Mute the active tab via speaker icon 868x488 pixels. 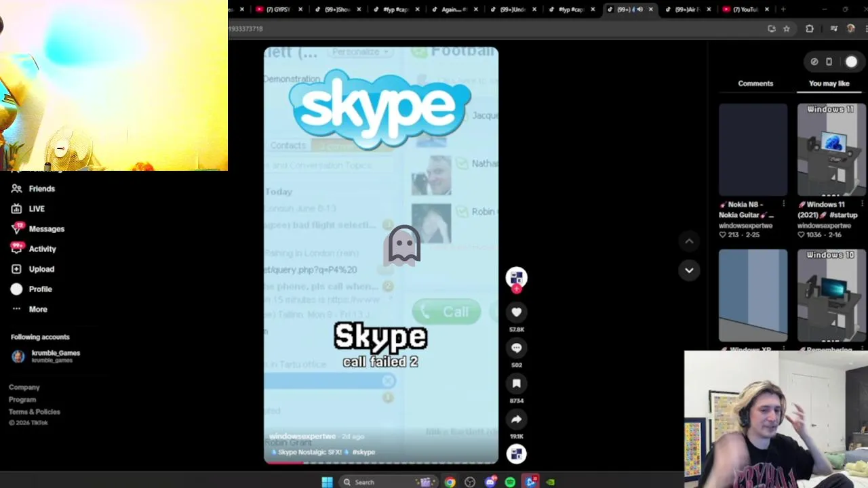click(x=639, y=9)
